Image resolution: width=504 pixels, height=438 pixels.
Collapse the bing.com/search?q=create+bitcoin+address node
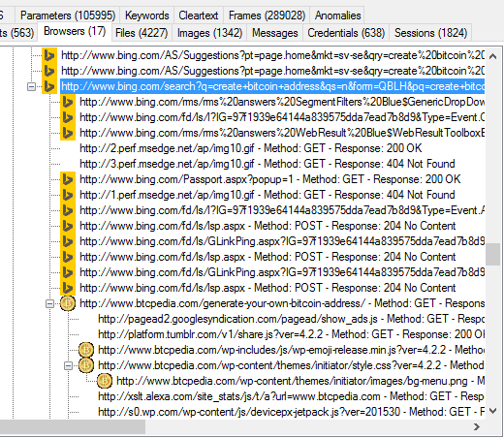coord(31,86)
